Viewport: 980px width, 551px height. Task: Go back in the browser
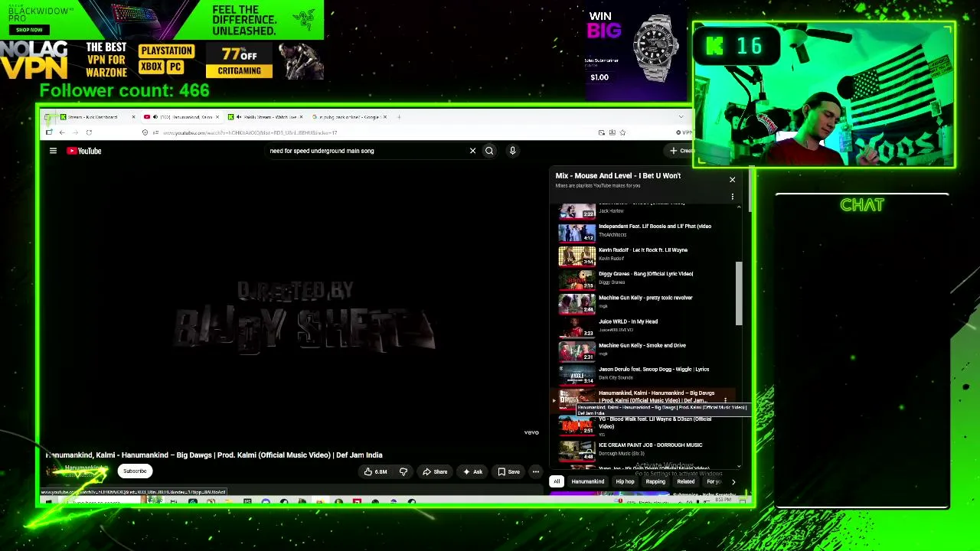pos(62,133)
